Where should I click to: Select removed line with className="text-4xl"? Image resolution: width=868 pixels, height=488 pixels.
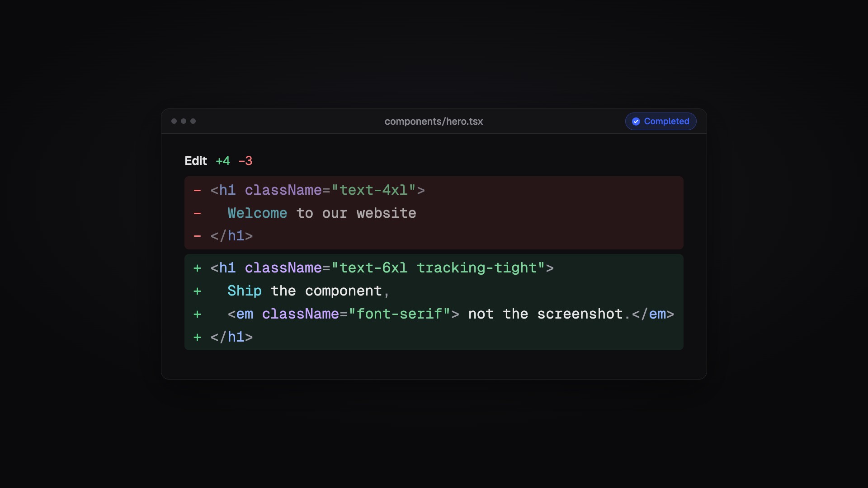tap(434, 190)
